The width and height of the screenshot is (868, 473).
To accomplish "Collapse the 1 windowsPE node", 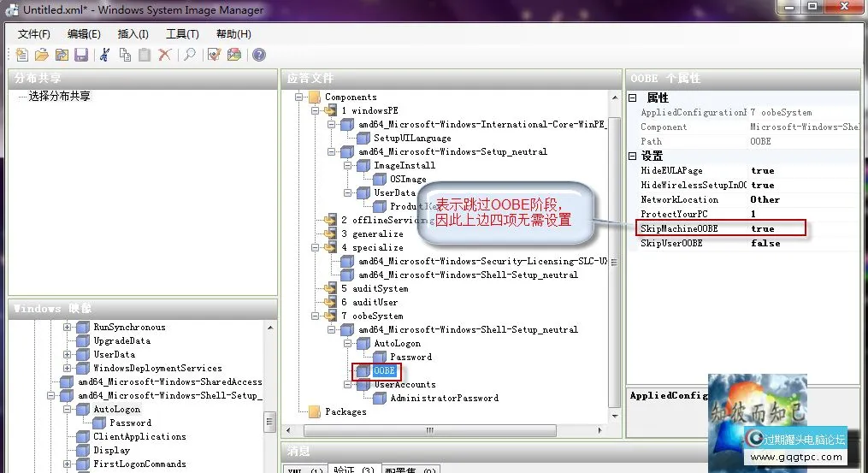I will [315, 111].
